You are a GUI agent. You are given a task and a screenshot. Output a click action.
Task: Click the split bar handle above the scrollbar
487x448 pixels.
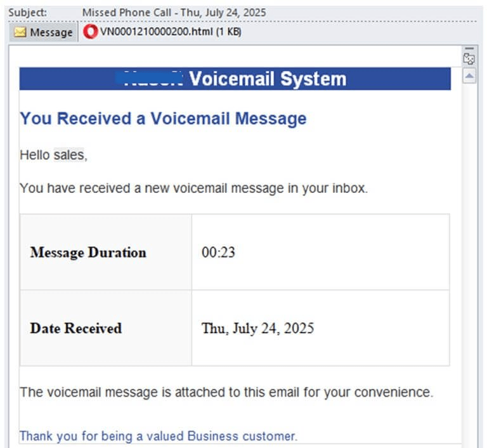[469, 49]
